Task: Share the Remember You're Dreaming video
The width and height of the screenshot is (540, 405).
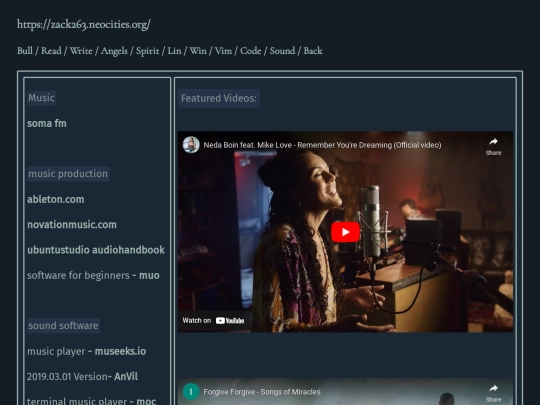Action: click(493, 146)
